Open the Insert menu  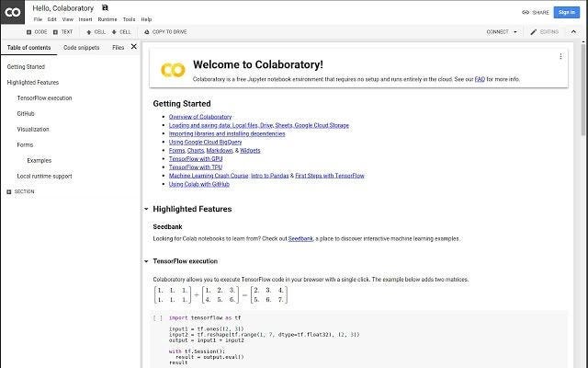pyautogui.click(x=85, y=19)
